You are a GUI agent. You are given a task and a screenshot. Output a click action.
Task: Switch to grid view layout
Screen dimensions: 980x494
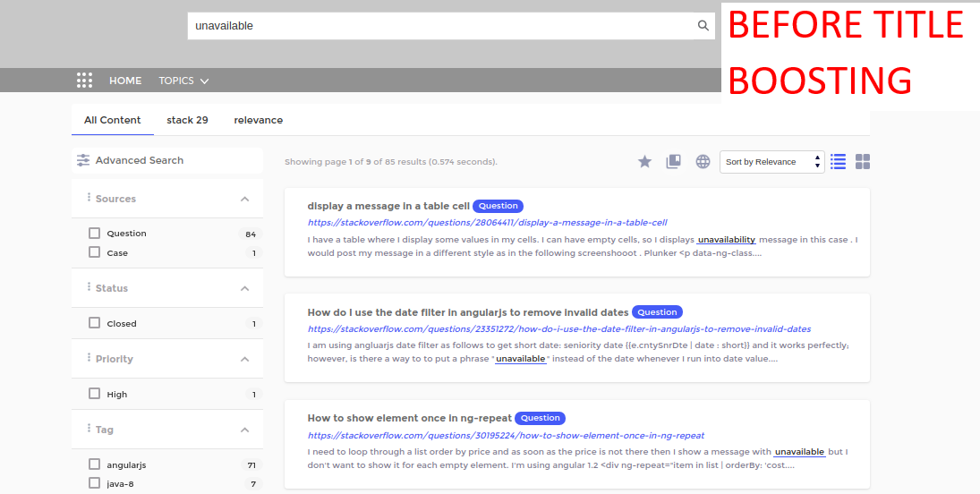coord(863,161)
